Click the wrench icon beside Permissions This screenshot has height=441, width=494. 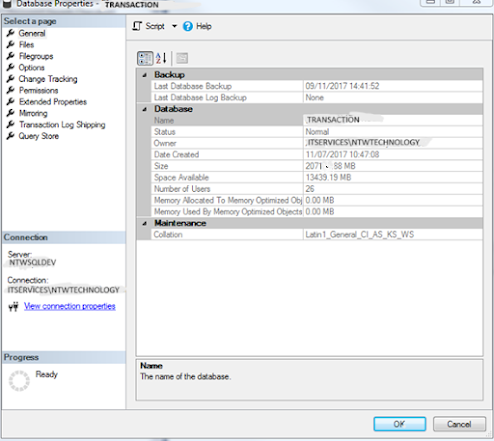(x=11, y=90)
